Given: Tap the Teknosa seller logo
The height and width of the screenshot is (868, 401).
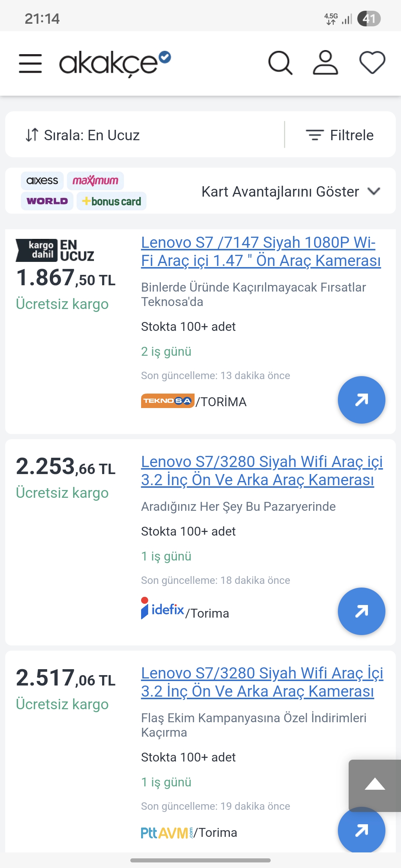Looking at the screenshot, I should click(x=167, y=401).
